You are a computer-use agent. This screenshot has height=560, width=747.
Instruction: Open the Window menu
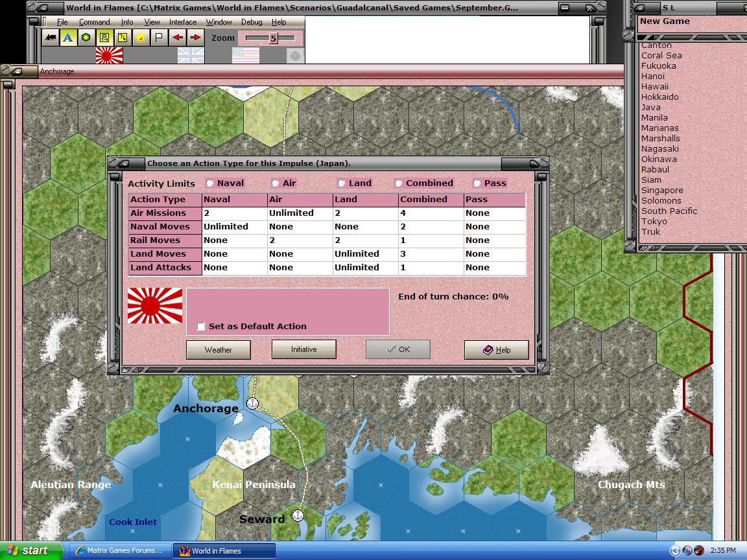[x=219, y=22]
